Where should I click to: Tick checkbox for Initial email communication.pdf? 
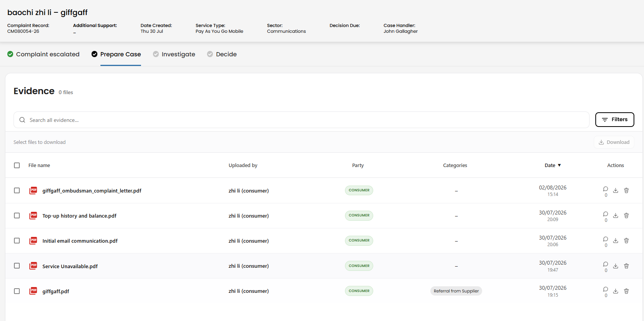tap(17, 241)
